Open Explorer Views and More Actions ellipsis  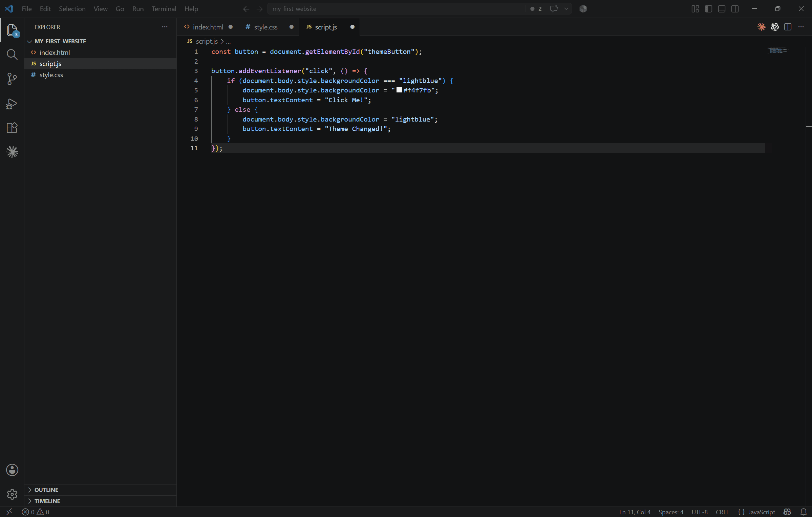(x=165, y=27)
